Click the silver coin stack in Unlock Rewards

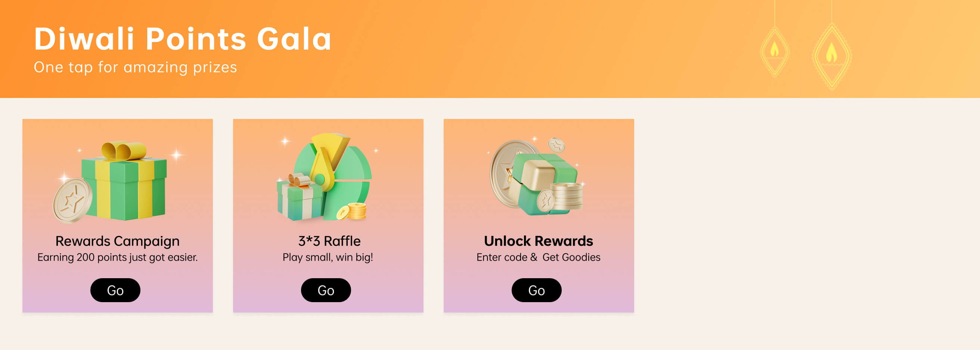pyautogui.click(x=568, y=196)
